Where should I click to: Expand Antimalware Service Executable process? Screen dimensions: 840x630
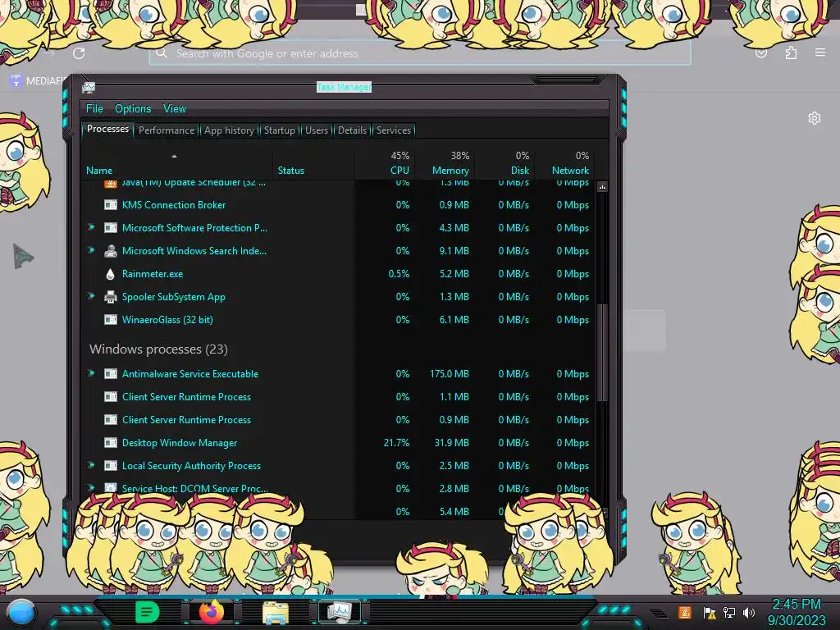[91, 373]
